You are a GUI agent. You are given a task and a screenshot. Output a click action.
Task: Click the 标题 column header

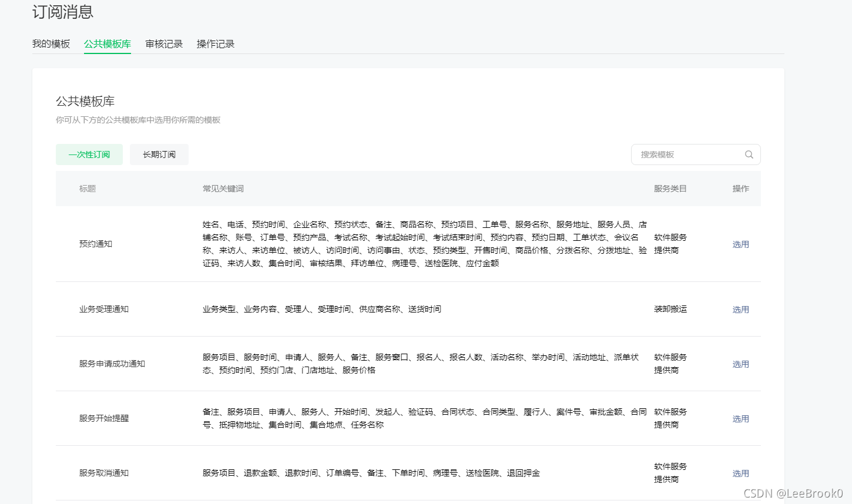88,189
